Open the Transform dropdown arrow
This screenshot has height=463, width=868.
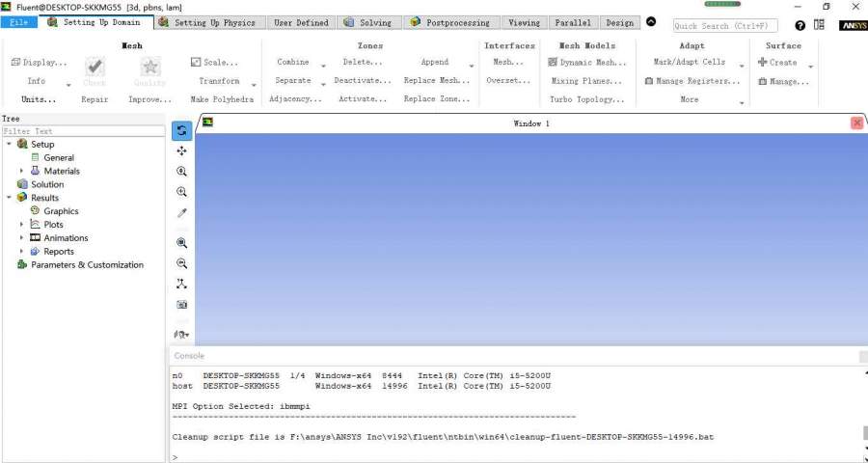(254, 85)
